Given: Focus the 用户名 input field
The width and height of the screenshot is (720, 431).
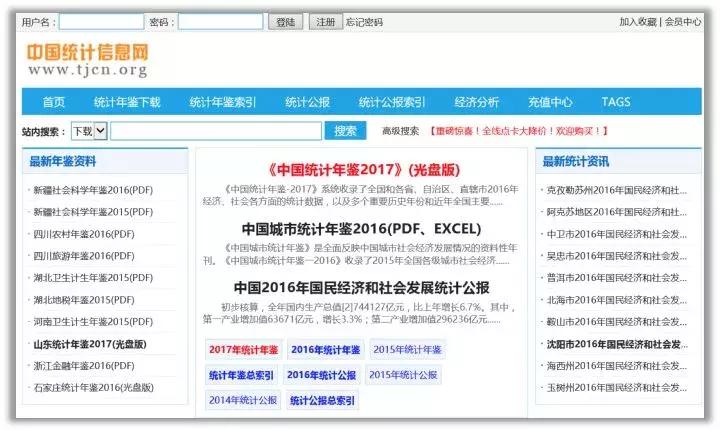Looking at the screenshot, I should [101, 22].
